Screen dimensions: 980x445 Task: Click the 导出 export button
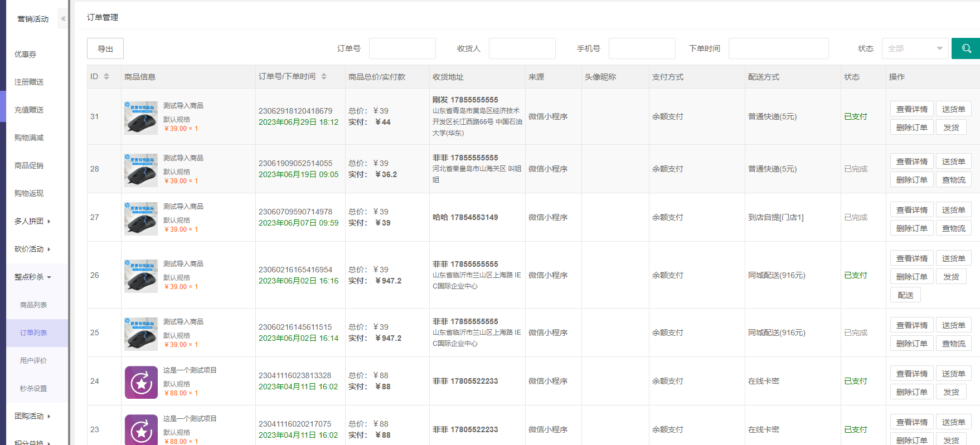105,48
